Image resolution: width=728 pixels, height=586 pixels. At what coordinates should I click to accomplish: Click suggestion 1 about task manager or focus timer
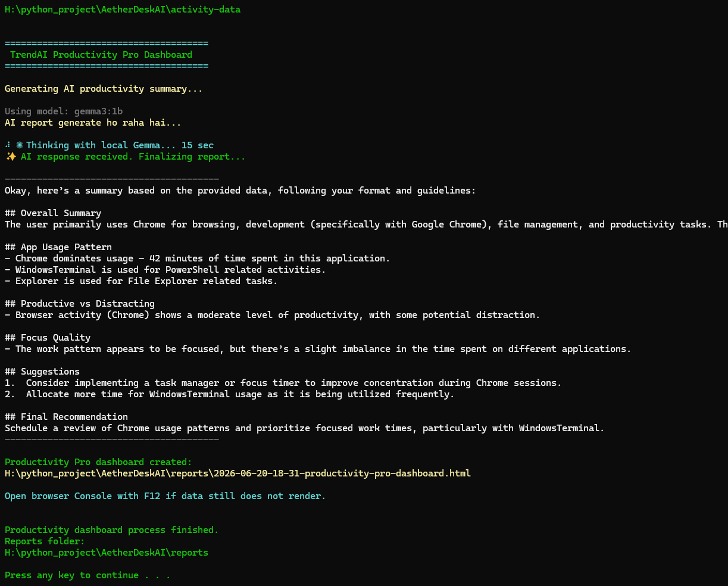(x=283, y=383)
